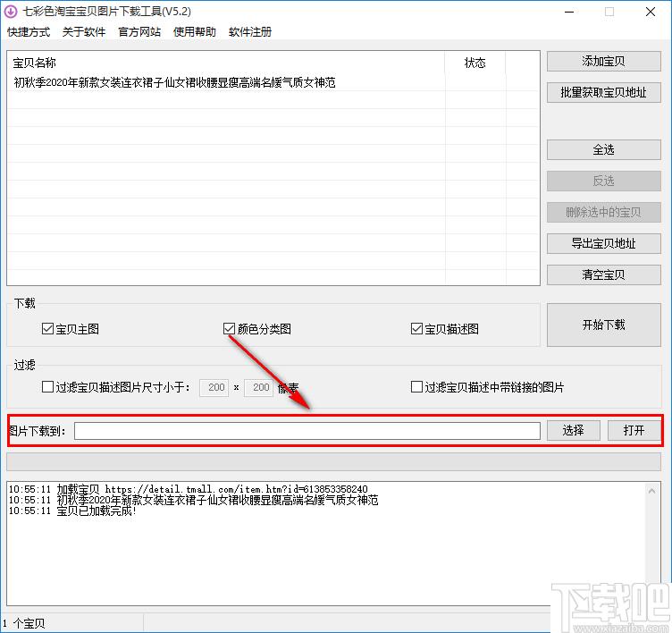The width and height of the screenshot is (672, 633).
Task: Open the 官方网站 menu
Action: 139,32
